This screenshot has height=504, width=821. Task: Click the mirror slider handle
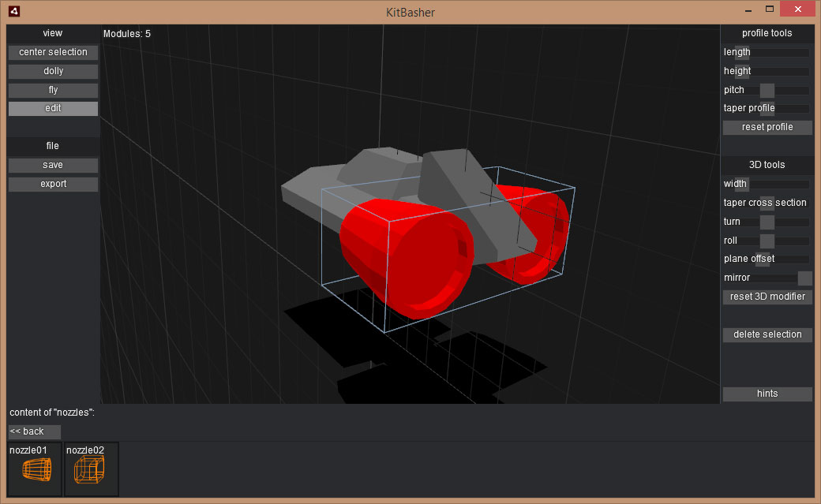[804, 278]
